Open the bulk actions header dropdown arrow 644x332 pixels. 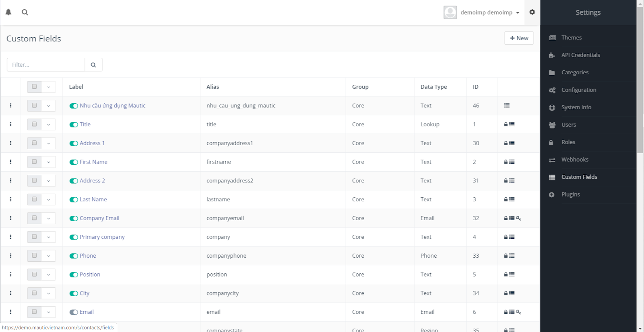tap(48, 87)
